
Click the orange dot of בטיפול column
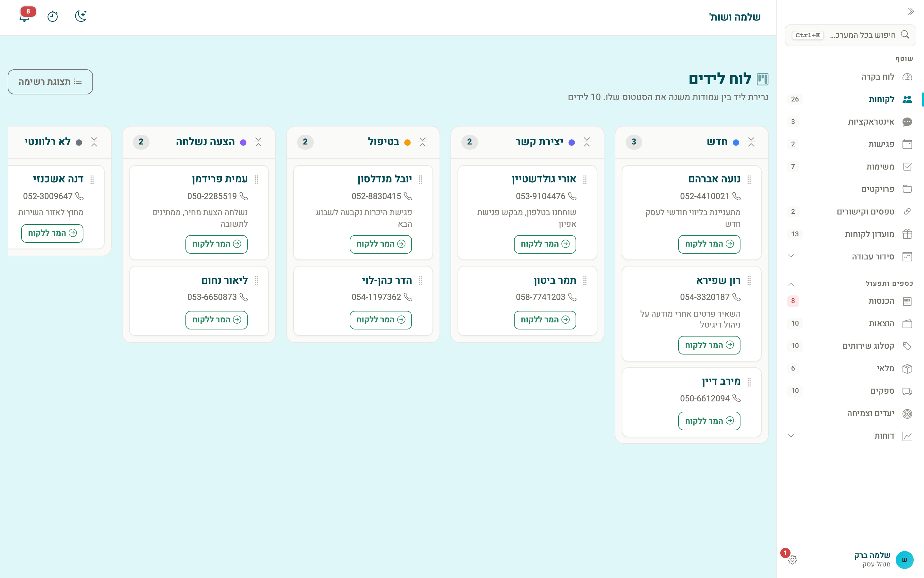coord(407,143)
